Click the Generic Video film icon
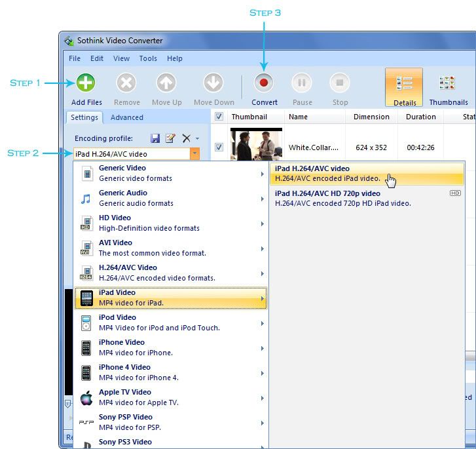Viewport: 476px width, 449px height. [87, 174]
